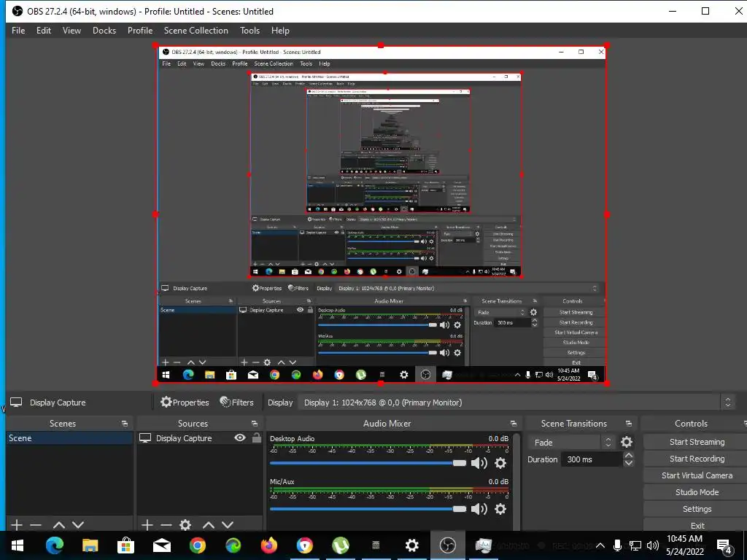
Task: Add a new scene with plus icon
Action: pyautogui.click(x=17, y=525)
